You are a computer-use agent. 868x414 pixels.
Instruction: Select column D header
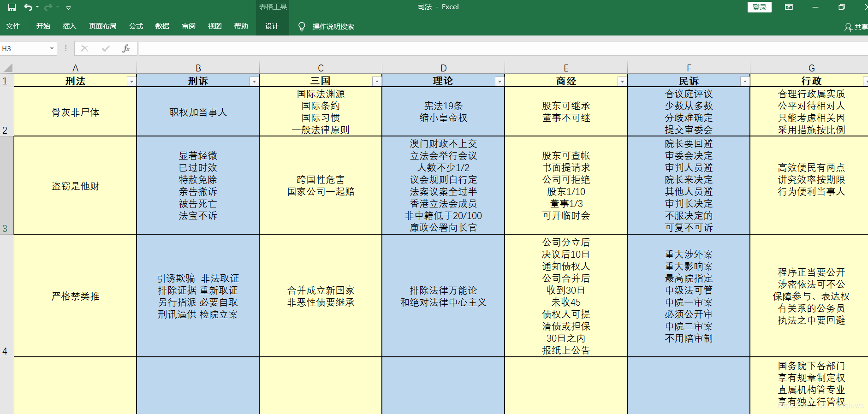click(444, 68)
